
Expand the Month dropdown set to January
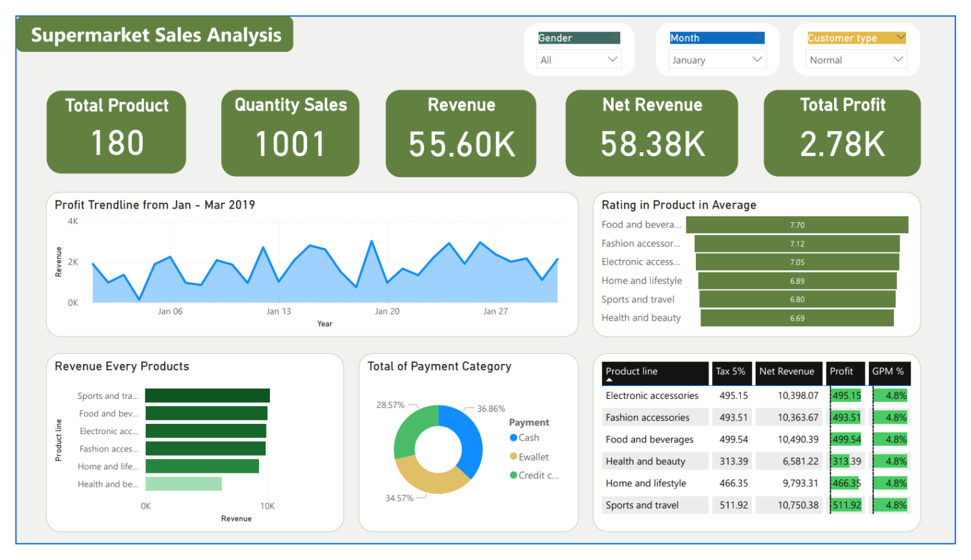(717, 60)
